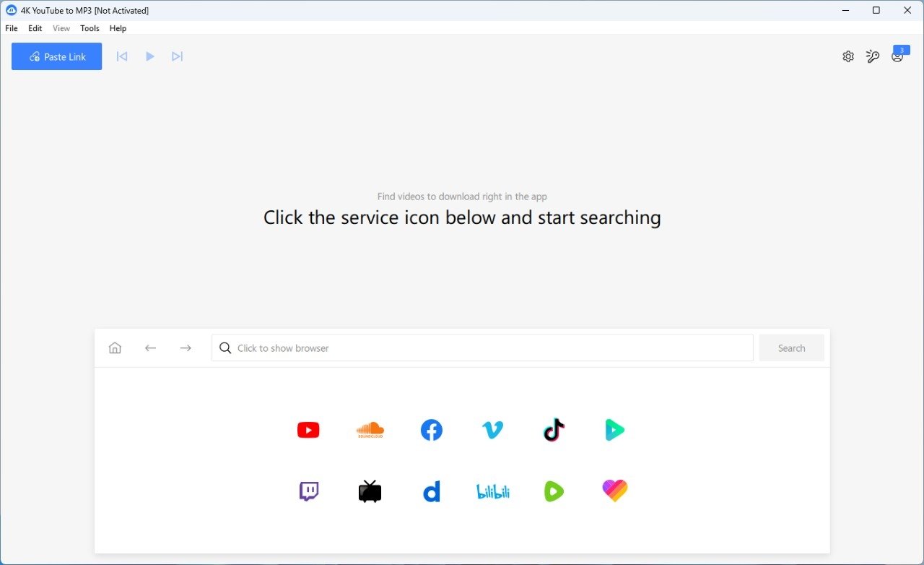Skip to the next track
924x565 pixels.
click(177, 56)
